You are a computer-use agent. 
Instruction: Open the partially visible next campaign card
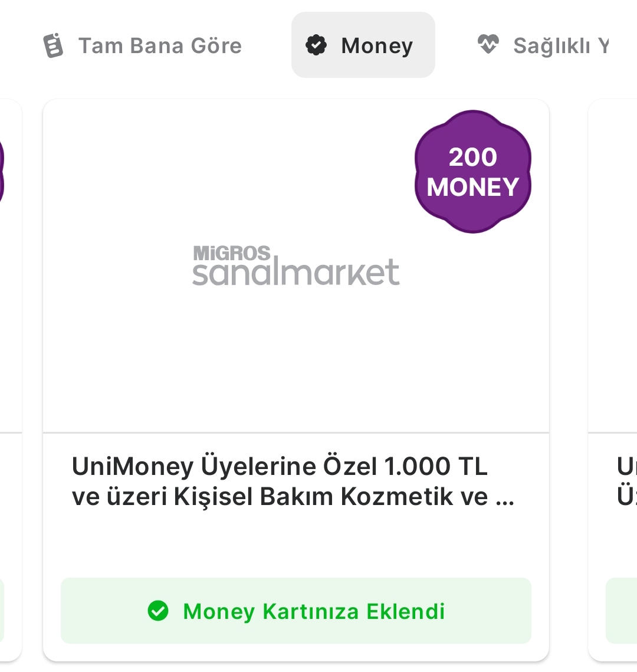click(x=613, y=380)
